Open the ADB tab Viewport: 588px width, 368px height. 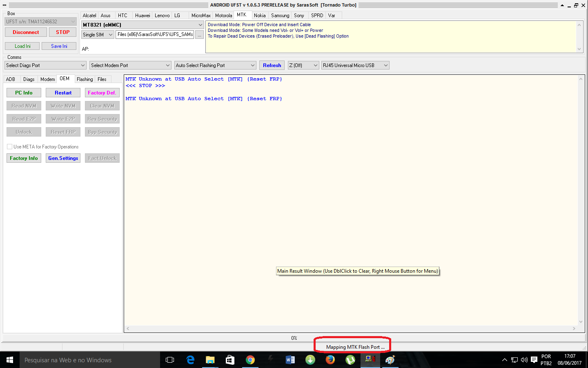point(11,79)
